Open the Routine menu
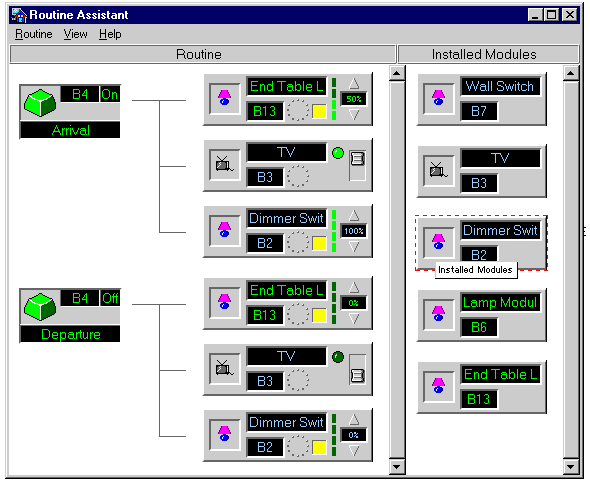590x484 pixels. [33, 34]
